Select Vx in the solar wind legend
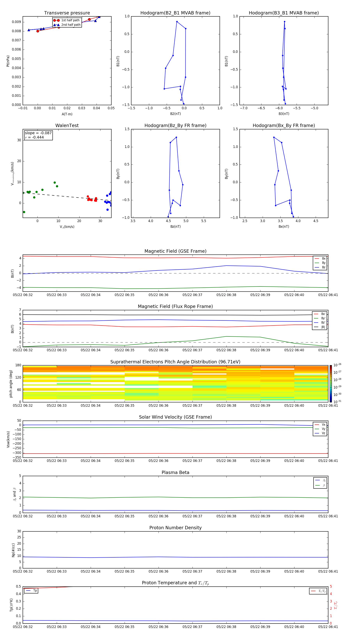The image size is (351, 644). (320, 424)
